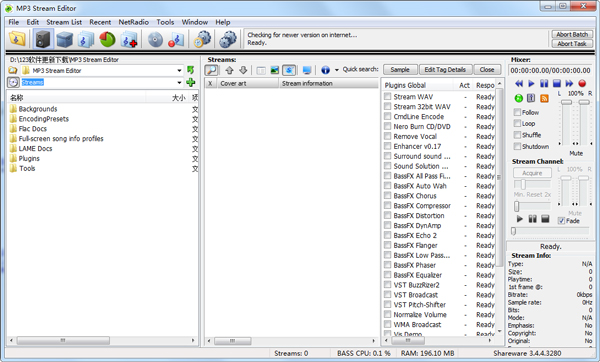Click the blue info icon in Streams toolbar
The height and width of the screenshot is (362, 600).
325,70
